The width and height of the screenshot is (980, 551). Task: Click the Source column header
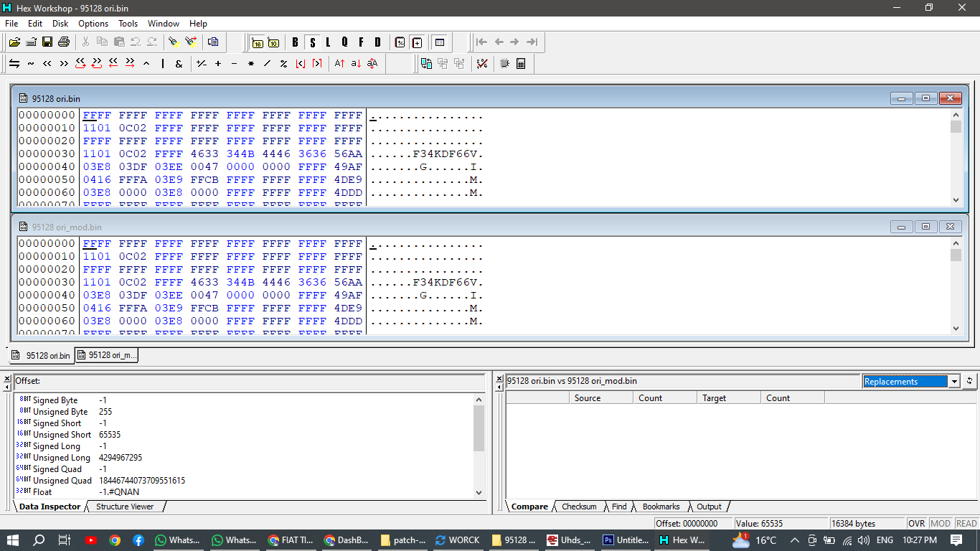click(602, 397)
